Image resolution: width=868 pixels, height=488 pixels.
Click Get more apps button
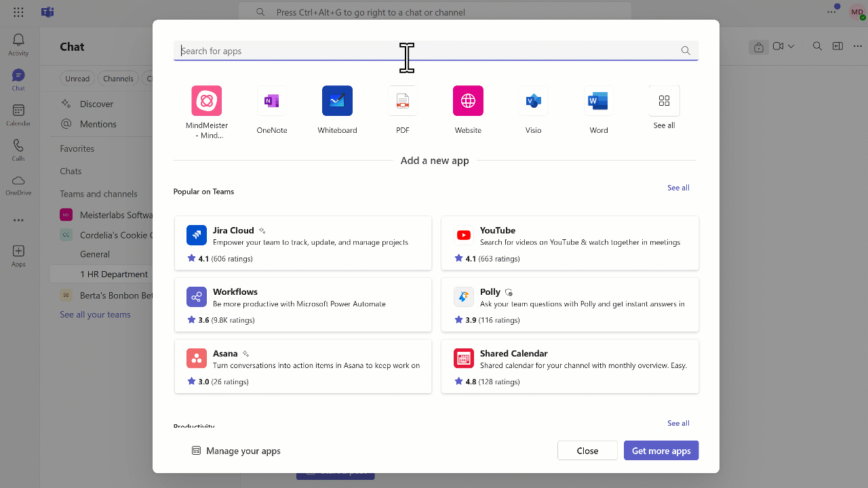click(x=661, y=451)
